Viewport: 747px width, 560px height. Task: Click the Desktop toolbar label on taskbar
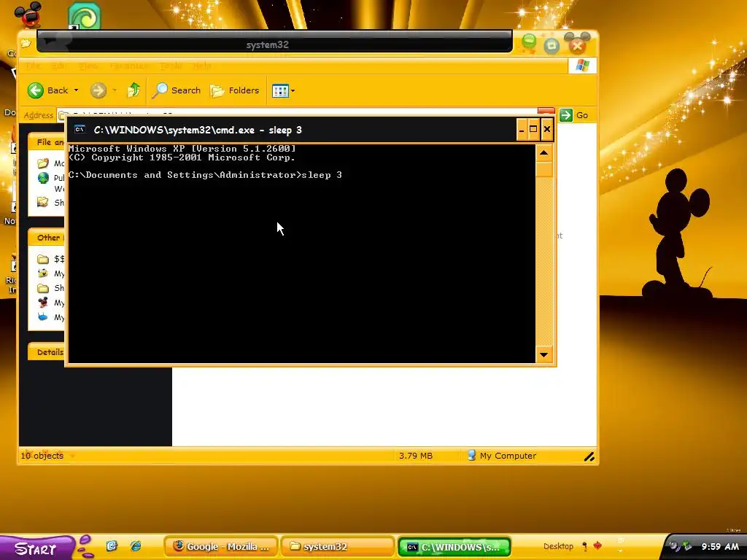(558, 546)
